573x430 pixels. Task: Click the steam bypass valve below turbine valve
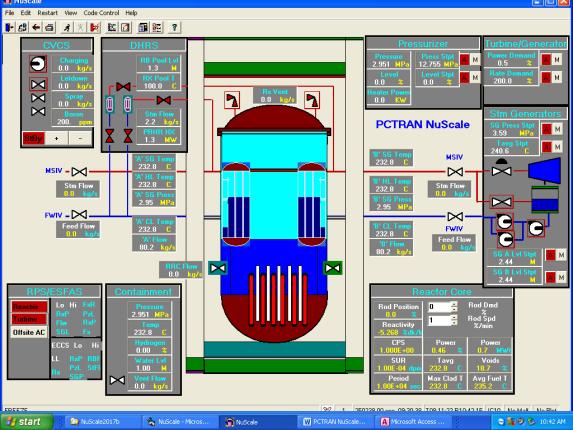pos(501,202)
